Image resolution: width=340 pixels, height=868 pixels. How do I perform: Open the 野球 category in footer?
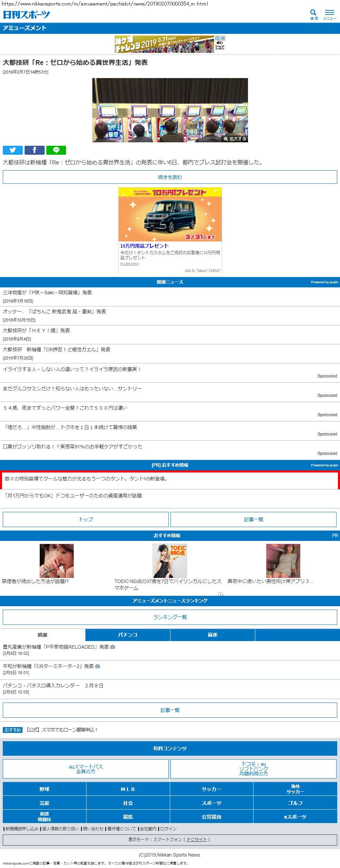[44, 789]
